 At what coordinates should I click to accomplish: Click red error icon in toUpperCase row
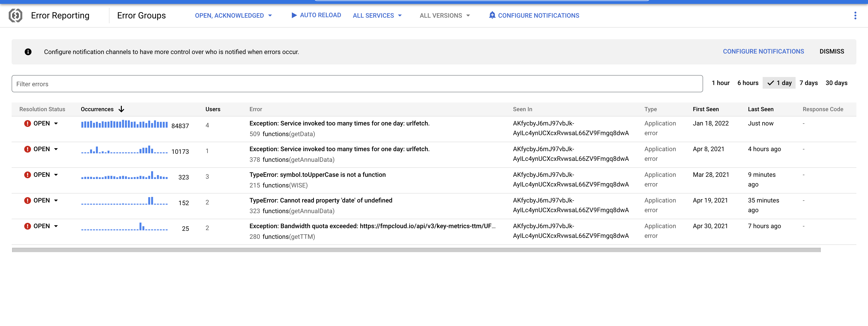point(28,175)
